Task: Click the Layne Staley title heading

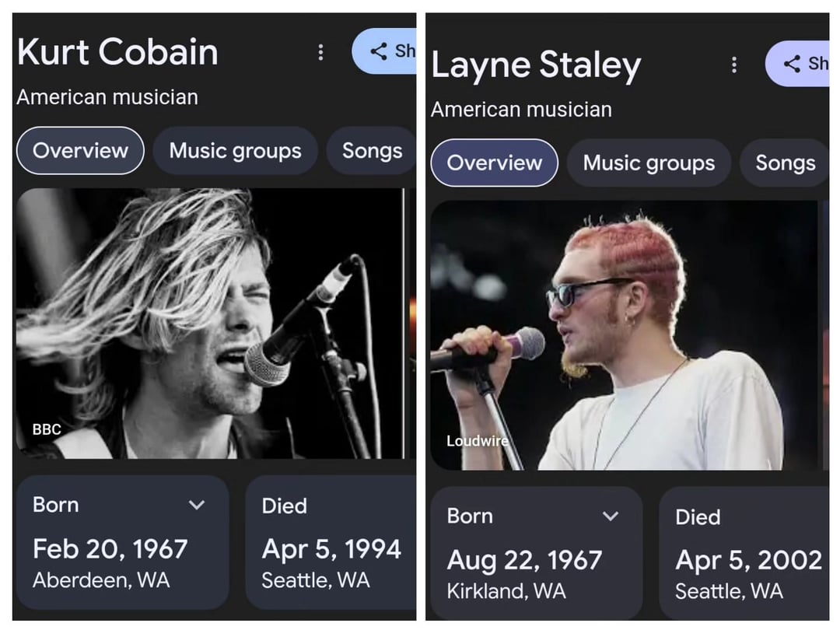Action: (x=536, y=65)
